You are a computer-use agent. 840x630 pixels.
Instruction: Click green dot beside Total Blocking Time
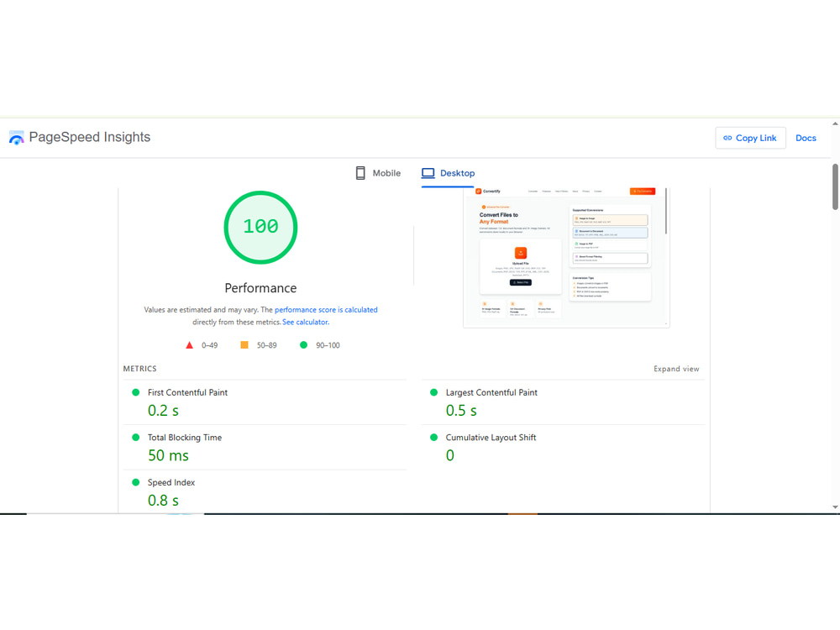click(136, 437)
